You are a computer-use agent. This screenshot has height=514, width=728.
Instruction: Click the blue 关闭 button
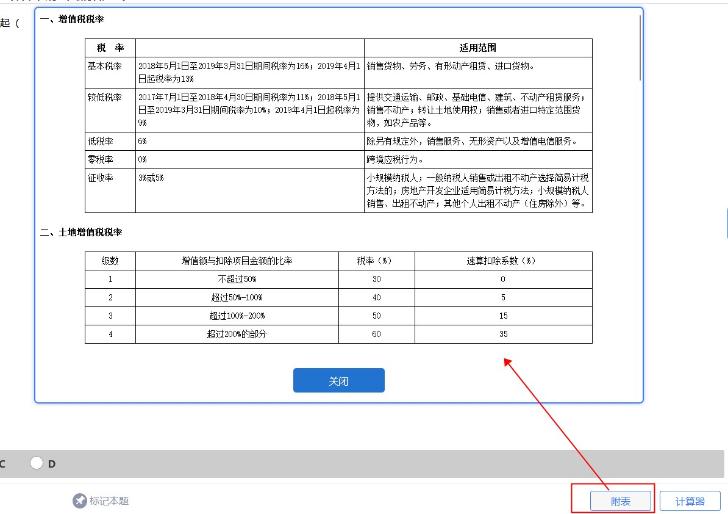tap(338, 380)
